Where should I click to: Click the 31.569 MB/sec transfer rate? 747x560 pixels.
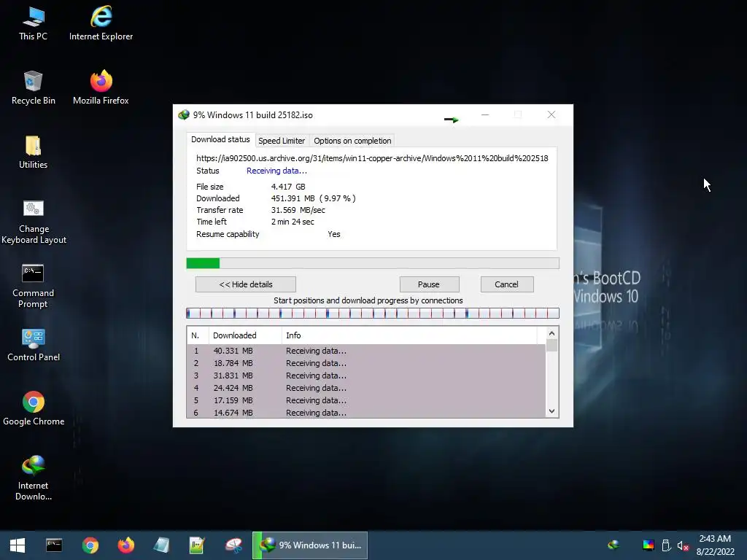[298, 210]
